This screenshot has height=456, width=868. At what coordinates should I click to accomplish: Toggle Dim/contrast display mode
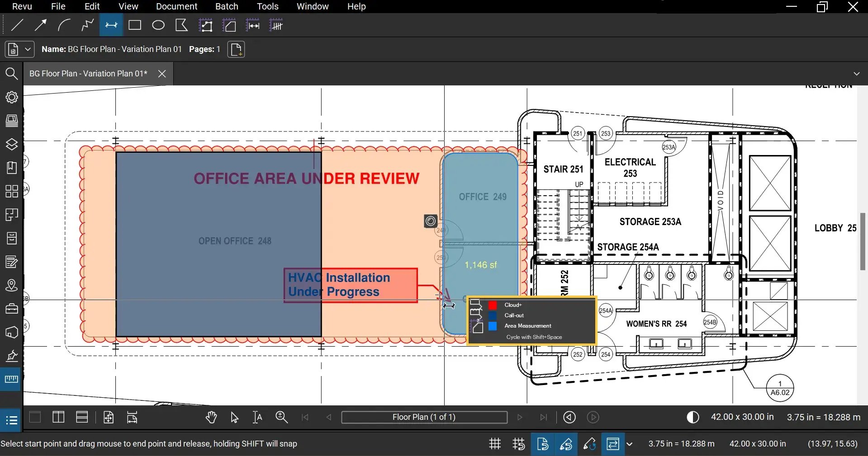[x=693, y=417]
